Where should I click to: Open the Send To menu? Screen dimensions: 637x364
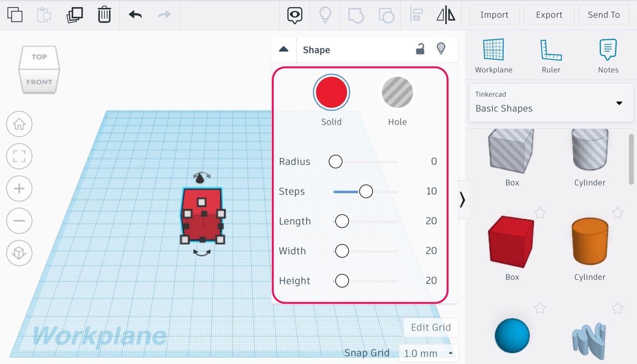(604, 15)
